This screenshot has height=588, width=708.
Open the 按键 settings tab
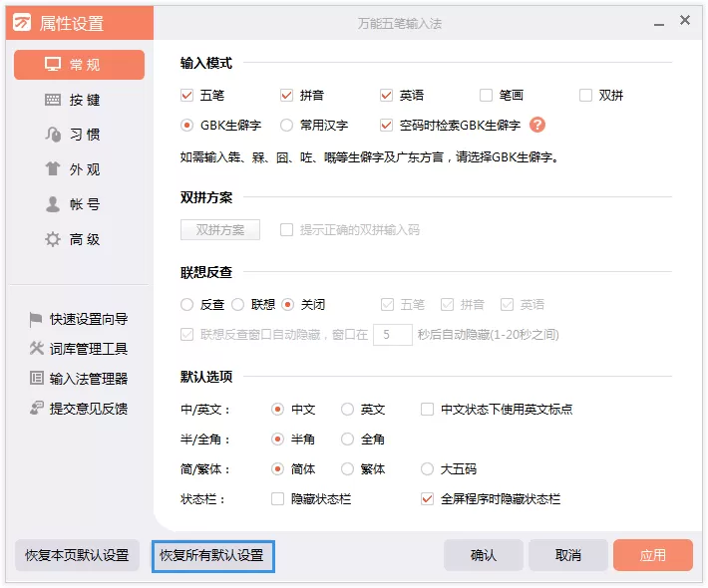[x=79, y=100]
